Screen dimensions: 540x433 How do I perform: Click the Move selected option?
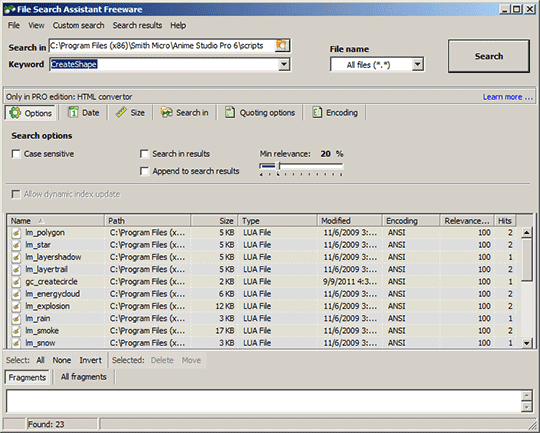click(x=191, y=360)
